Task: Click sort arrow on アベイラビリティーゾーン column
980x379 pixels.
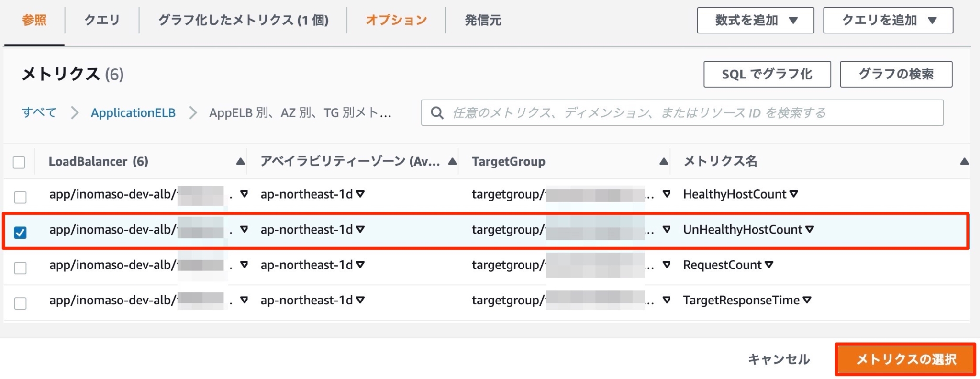Action: [x=452, y=162]
